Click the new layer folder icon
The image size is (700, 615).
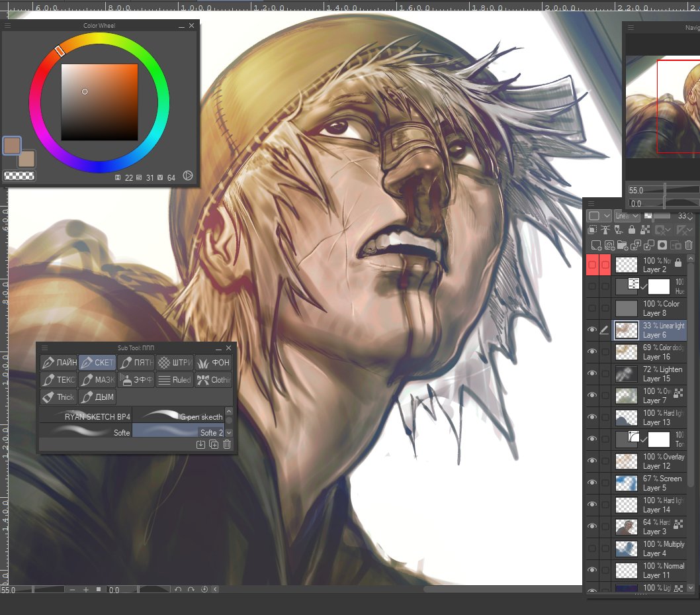623,245
